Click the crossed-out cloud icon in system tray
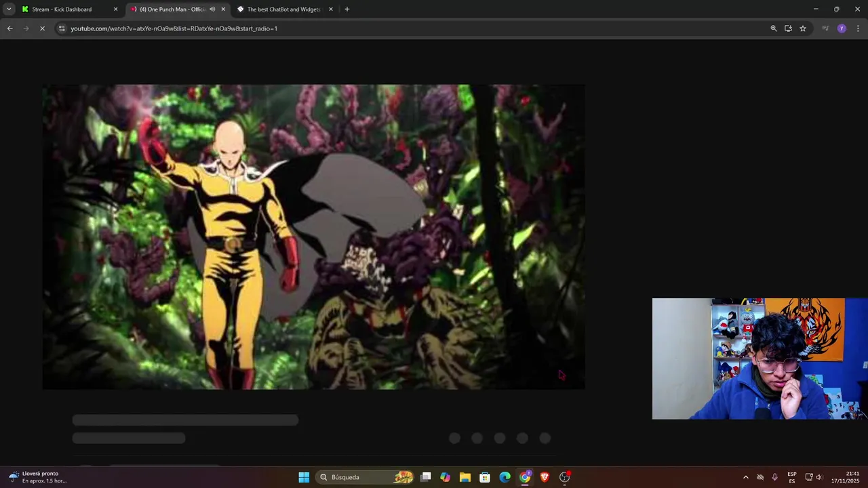868x488 pixels. point(760,477)
